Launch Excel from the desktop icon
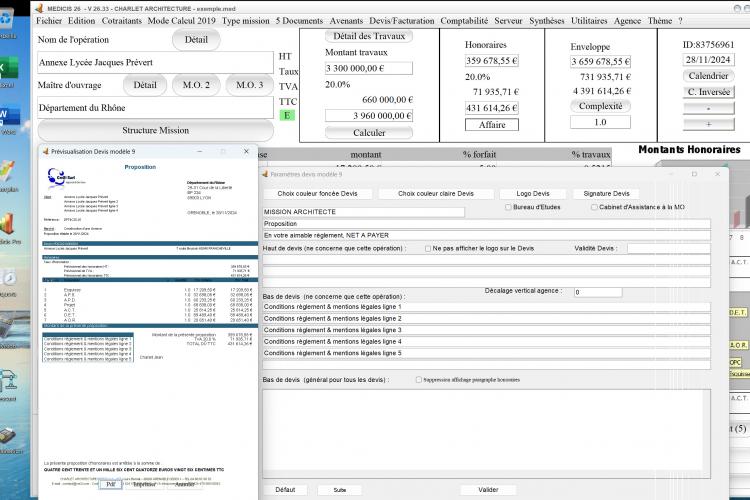The height and width of the screenshot is (500, 750). 9,68
